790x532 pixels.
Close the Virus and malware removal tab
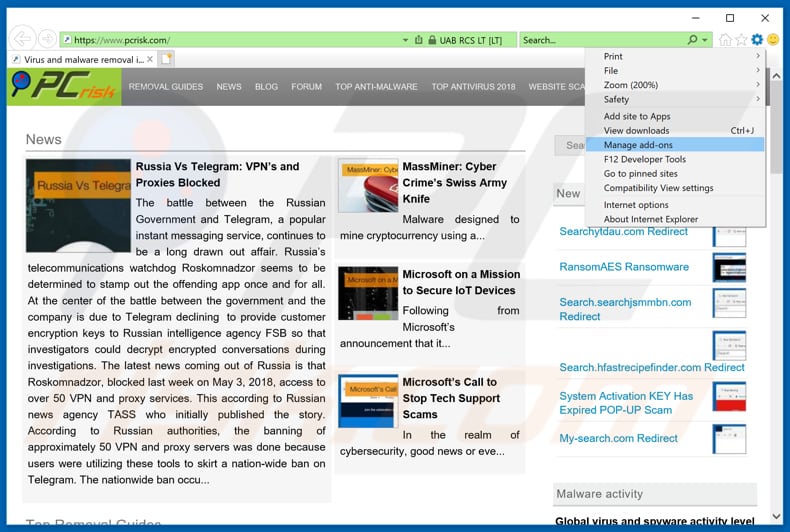[150, 59]
